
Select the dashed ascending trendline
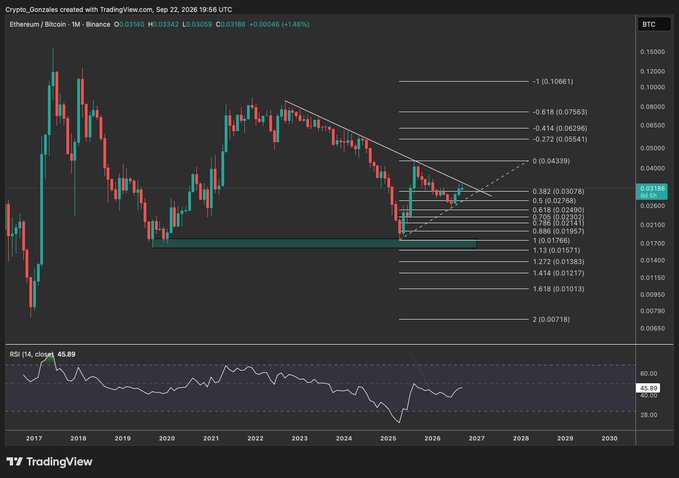[463, 199]
